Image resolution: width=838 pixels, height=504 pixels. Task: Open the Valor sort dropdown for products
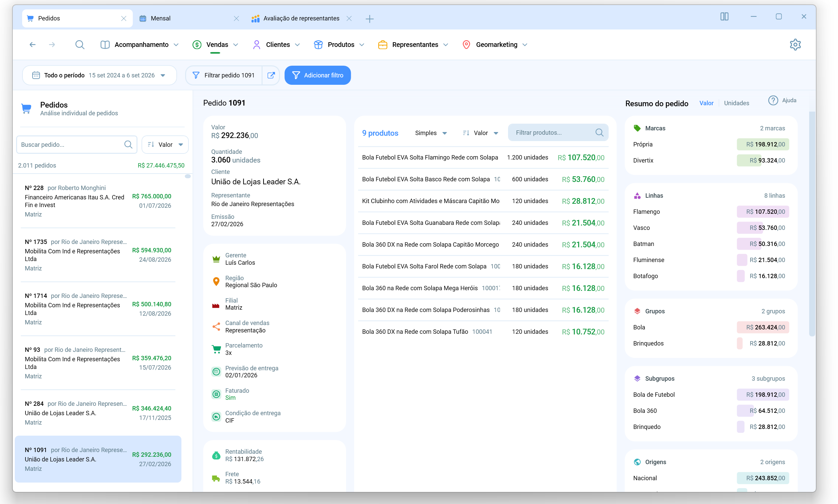[x=480, y=133]
